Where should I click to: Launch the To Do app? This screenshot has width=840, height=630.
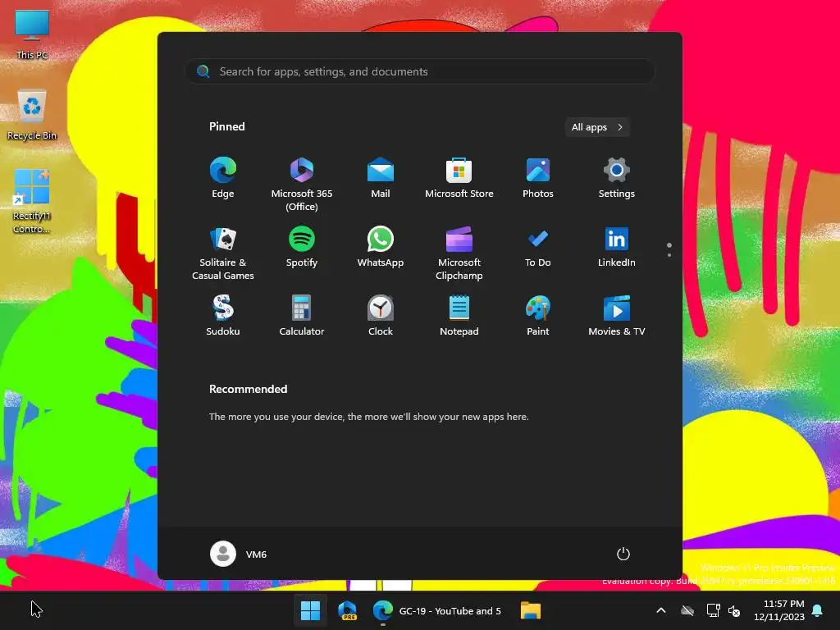coord(538,247)
